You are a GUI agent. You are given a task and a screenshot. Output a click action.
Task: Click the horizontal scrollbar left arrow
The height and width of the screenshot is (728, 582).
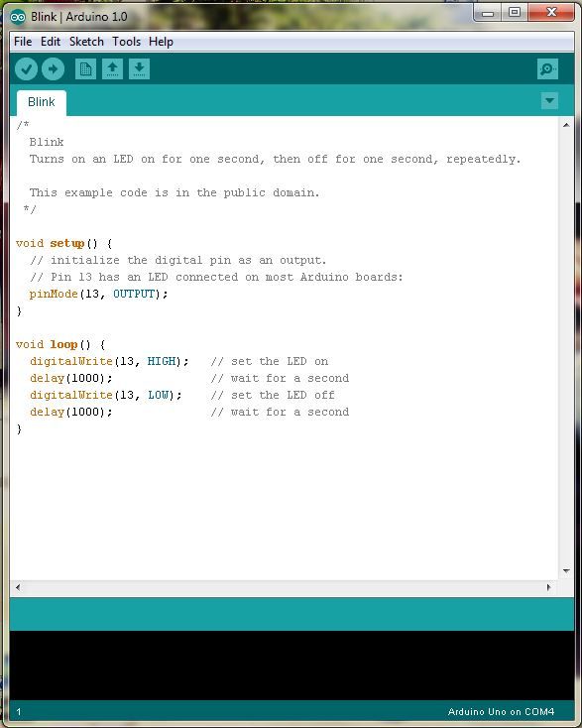18,587
